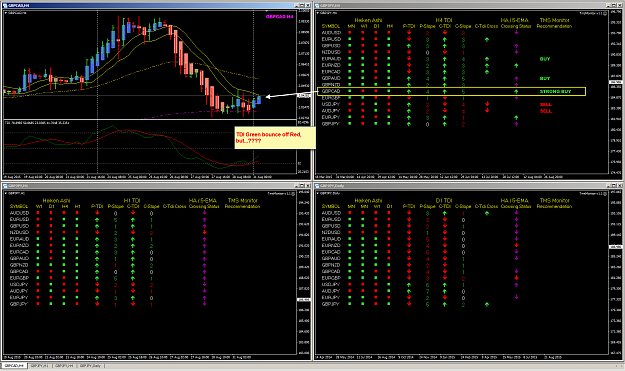Click the H4 TDI column group header
This screenshot has width=625, height=371.
click(444, 20)
